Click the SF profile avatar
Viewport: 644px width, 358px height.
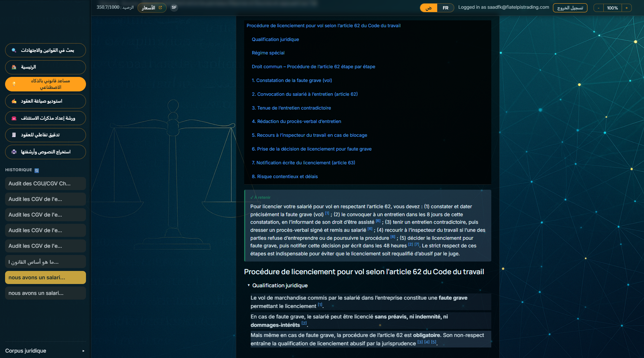(174, 7)
